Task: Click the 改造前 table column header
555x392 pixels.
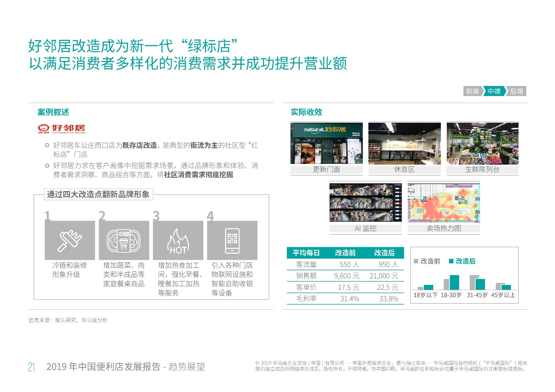Action: coord(345,253)
